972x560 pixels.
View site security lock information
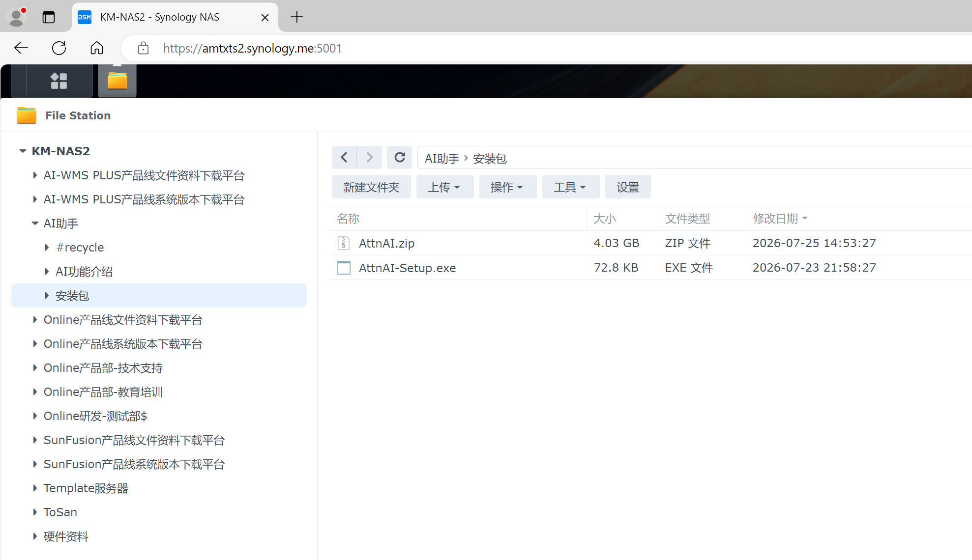(143, 48)
